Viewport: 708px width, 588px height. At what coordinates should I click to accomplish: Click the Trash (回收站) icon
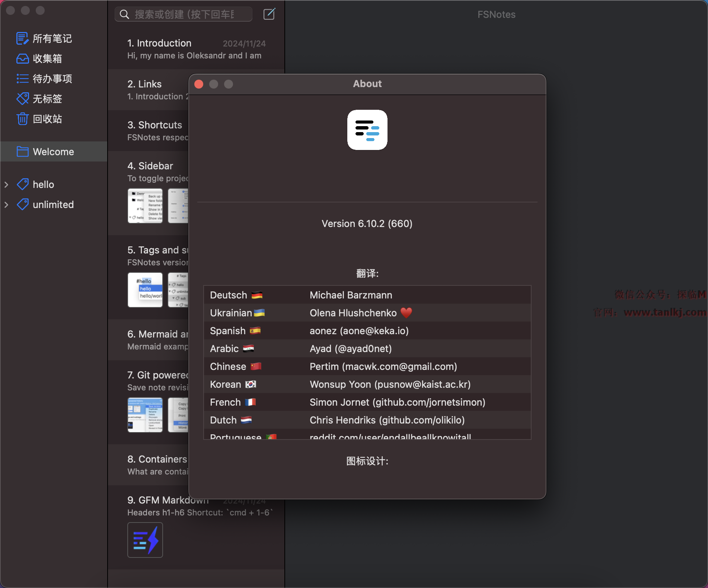pyautogui.click(x=22, y=119)
